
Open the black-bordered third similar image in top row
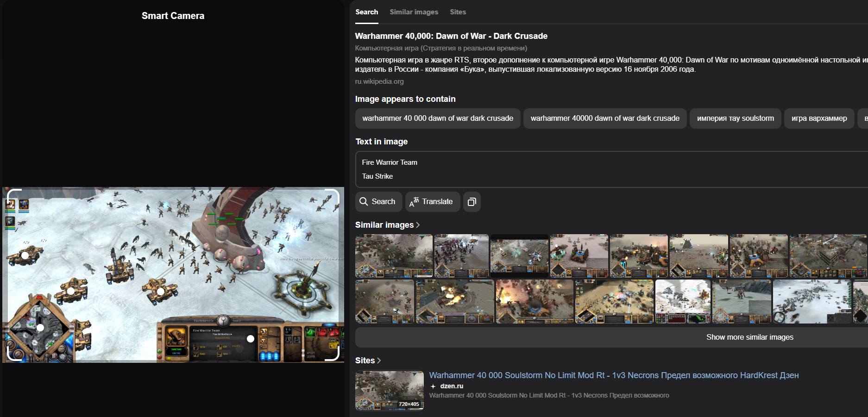click(519, 256)
